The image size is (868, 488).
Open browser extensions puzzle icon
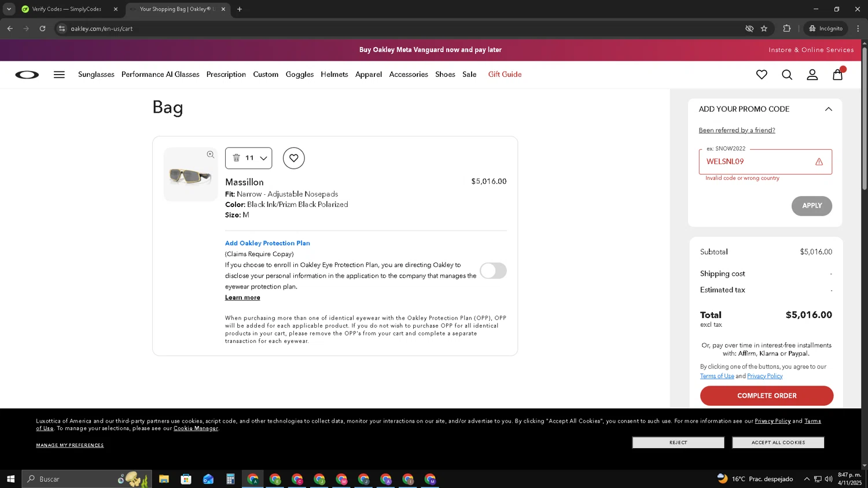point(787,28)
